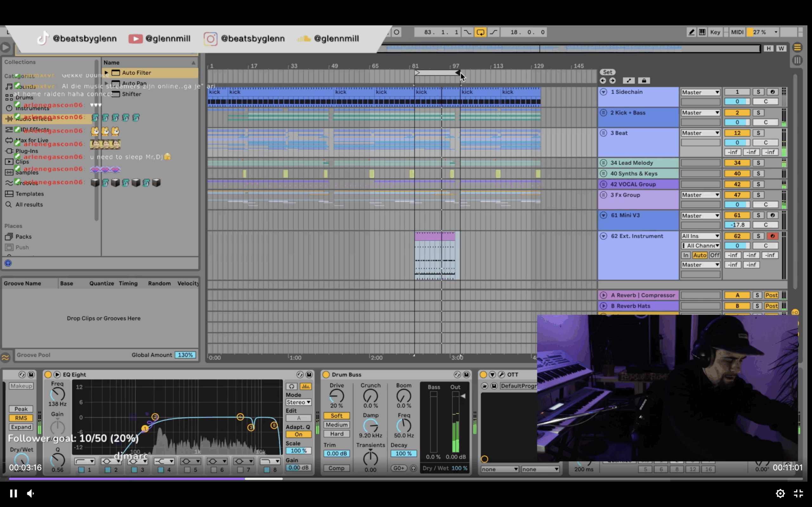Viewport: 812px width, 507px height.
Task: Unfold the 2 Kick + Bass group
Action: pos(603,113)
